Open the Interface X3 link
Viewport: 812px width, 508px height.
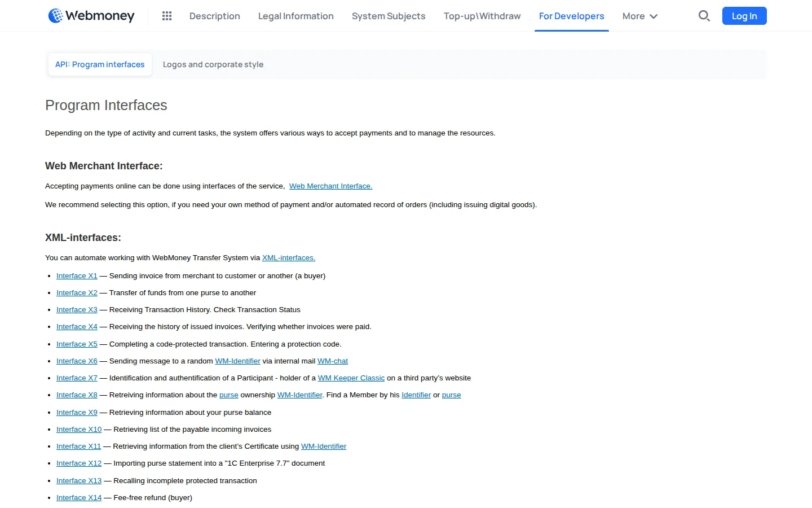77,310
